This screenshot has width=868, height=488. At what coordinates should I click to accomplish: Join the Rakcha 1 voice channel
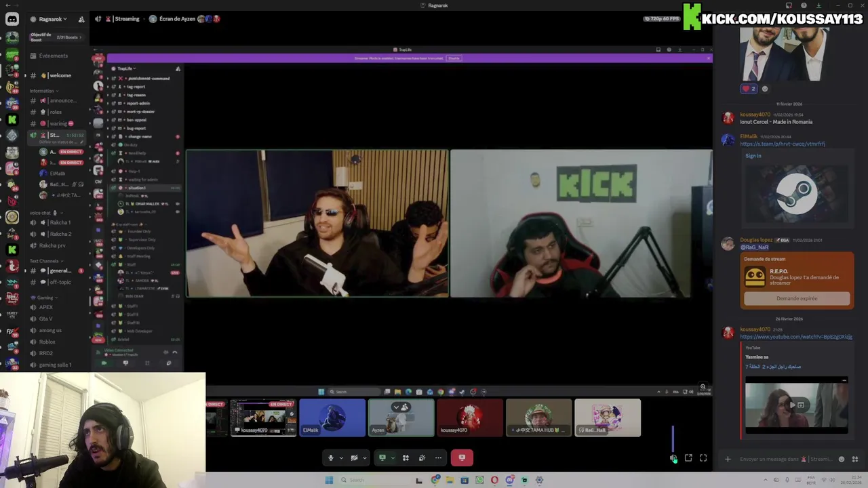pos(57,222)
